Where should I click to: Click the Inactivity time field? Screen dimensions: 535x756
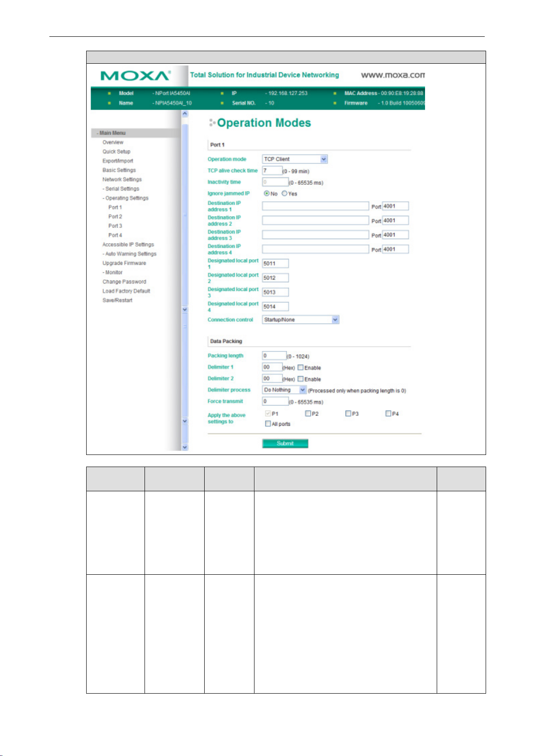[x=275, y=182]
